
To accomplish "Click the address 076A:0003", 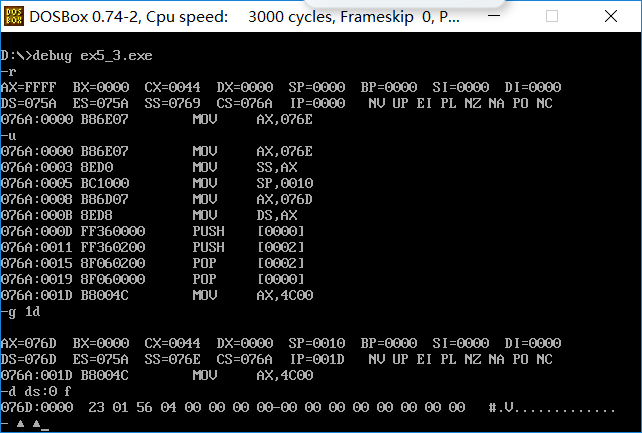I will pos(36,167).
